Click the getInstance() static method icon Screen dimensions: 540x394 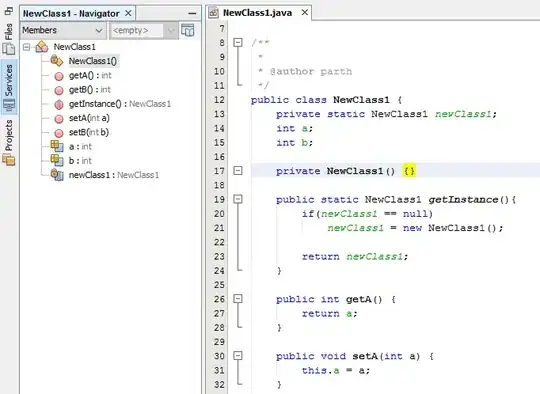tap(59, 104)
